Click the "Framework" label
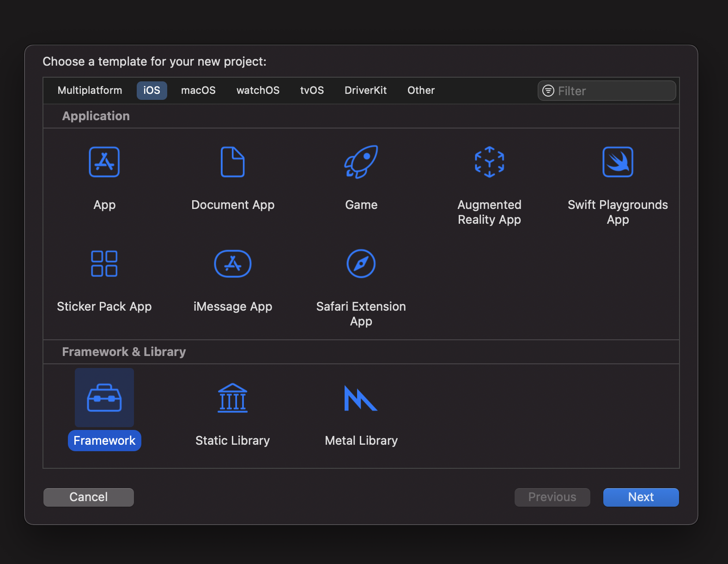 click(x=104, y=441)
